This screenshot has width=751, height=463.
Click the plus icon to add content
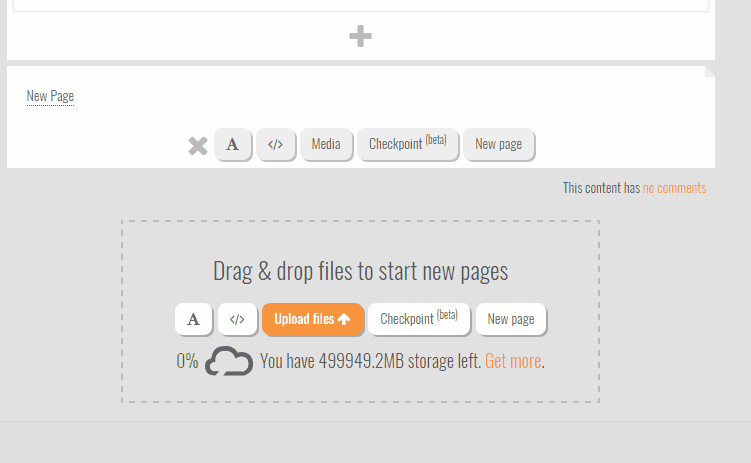click(x=360, y=36)
